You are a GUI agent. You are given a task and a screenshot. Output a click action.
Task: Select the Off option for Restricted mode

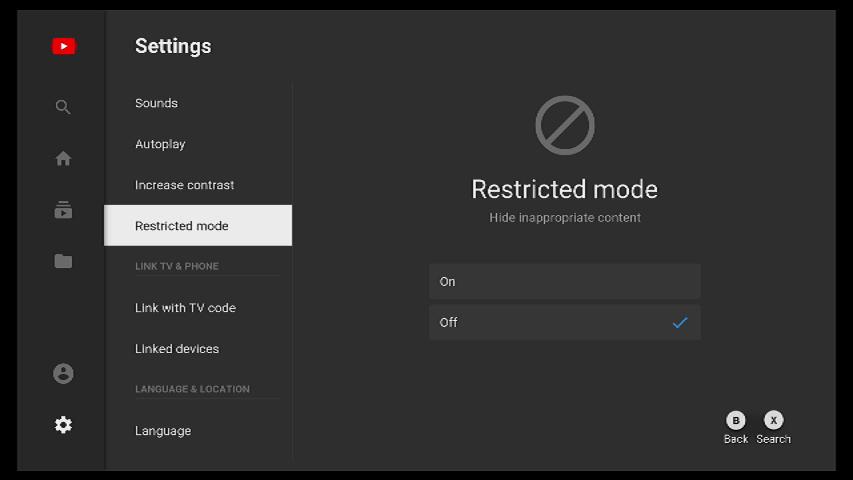pos(564,323)
